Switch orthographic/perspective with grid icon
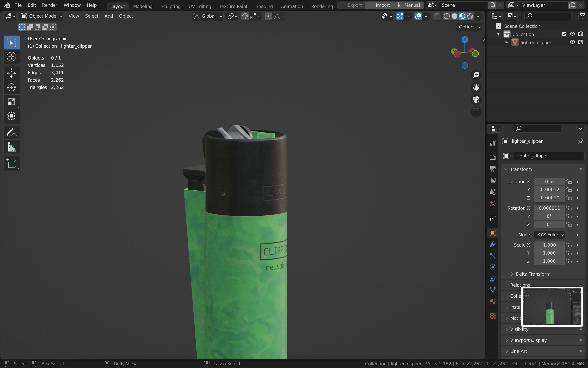The image size is (588, 368). pyautogui.click(x=476, y=112)
